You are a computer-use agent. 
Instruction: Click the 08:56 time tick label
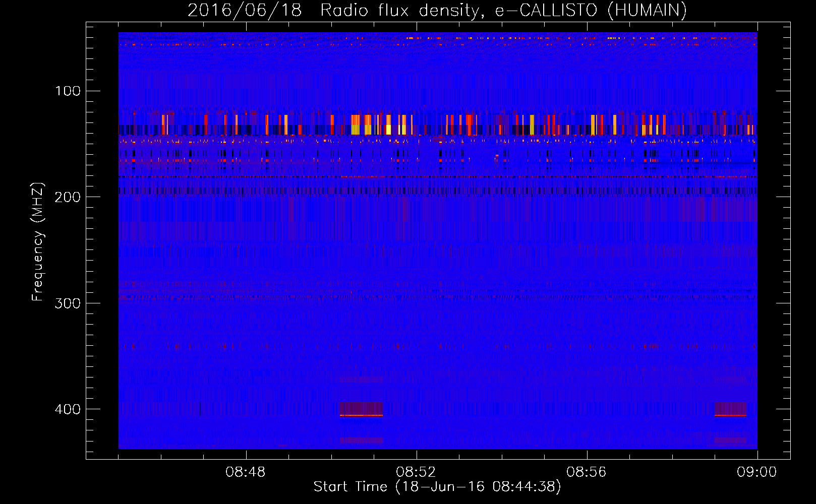coord(587,472)
